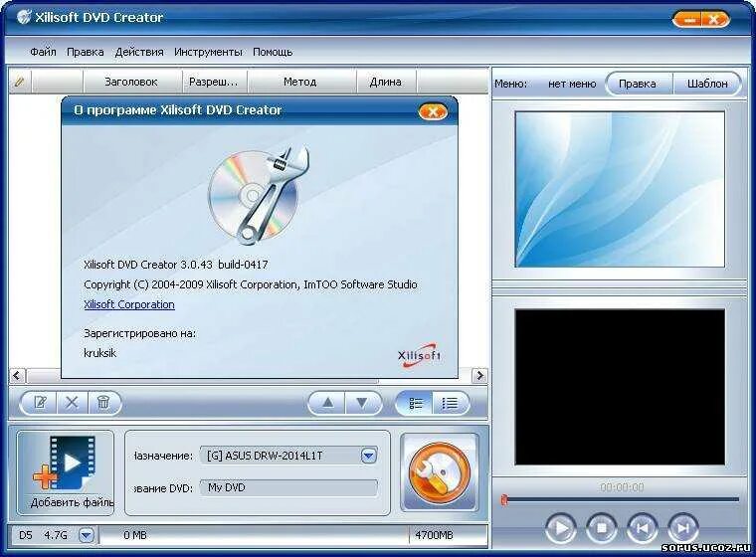Click the edit title icon in toolbar
The height and width of the screenshot is (557, 756).
click(40, 402)
